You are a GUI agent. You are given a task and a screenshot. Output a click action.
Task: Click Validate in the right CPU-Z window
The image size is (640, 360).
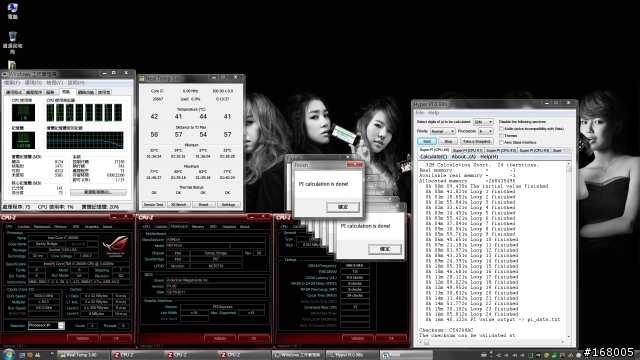click(x=357, y=338)
